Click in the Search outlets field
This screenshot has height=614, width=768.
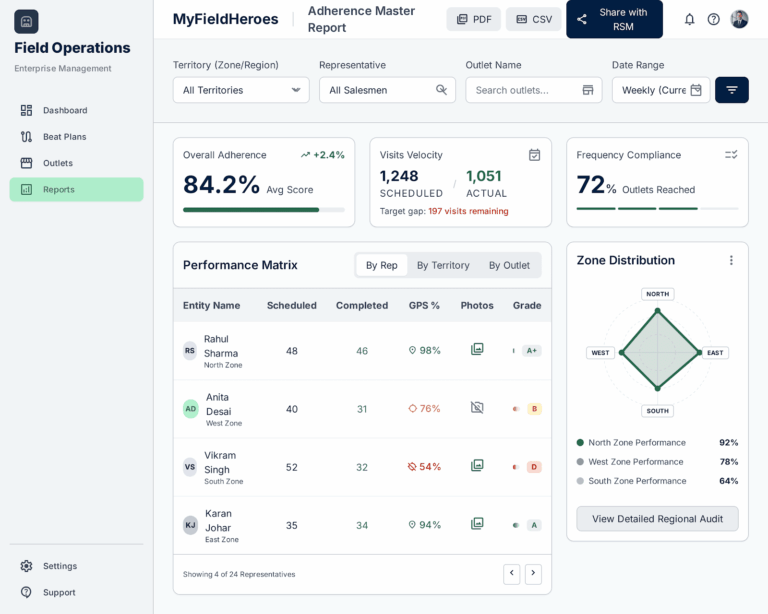pyautogui.click(x=533, y=90)
